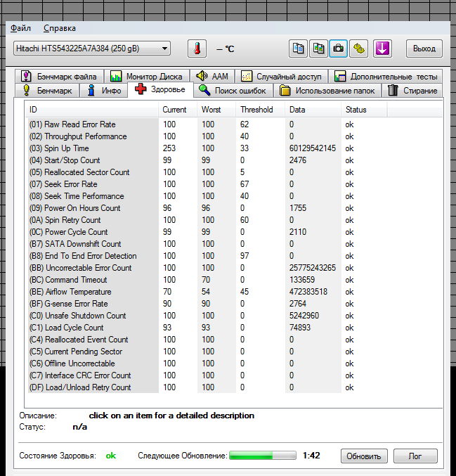Select the (04) Start/Stop Count row
This screenshot has height=476, width=456.
[207, 160]
